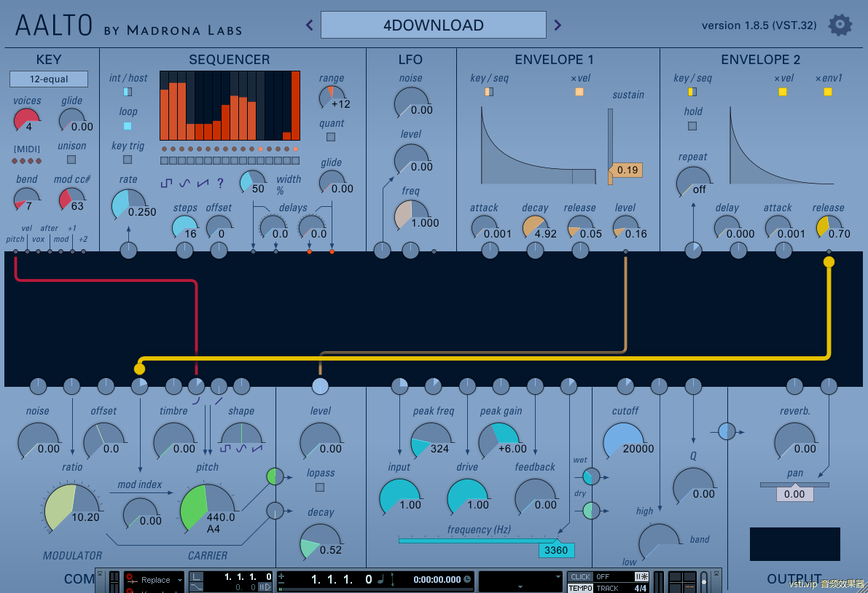This screenshot has height=593, width=868.
Task: Open the 4DOWNLOAD preset menu
Action: pos(433,25)
